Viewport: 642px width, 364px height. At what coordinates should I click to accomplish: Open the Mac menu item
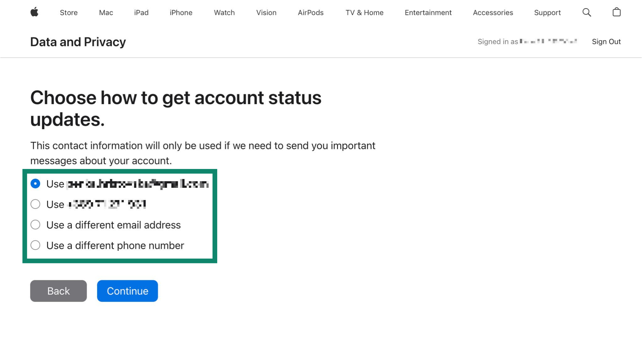pyautogui.click(x=106, y=13)
